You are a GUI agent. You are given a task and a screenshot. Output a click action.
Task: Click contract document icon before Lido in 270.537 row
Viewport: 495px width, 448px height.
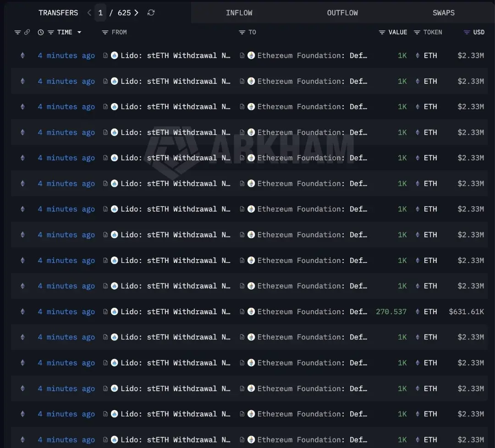click(105, 311)
